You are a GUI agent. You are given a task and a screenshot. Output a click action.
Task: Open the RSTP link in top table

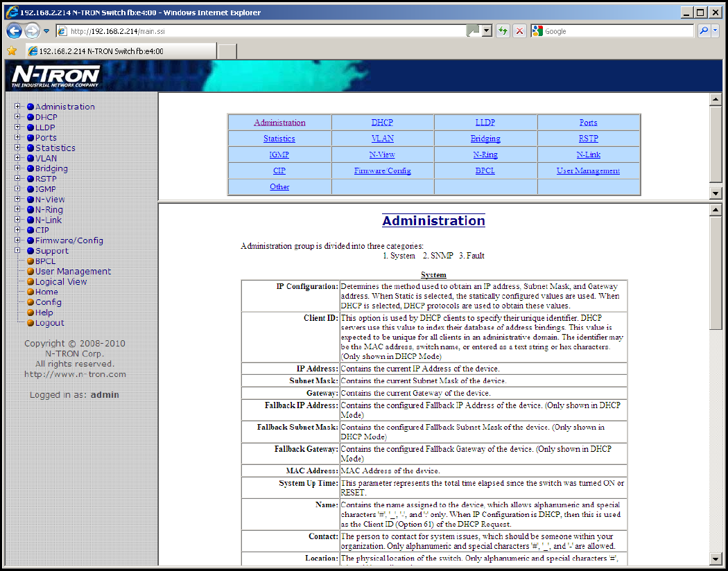coord(588,138)
